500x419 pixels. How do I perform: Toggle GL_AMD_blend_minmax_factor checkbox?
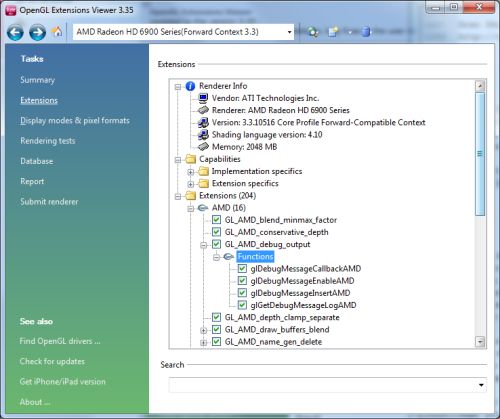pos(216,220)
